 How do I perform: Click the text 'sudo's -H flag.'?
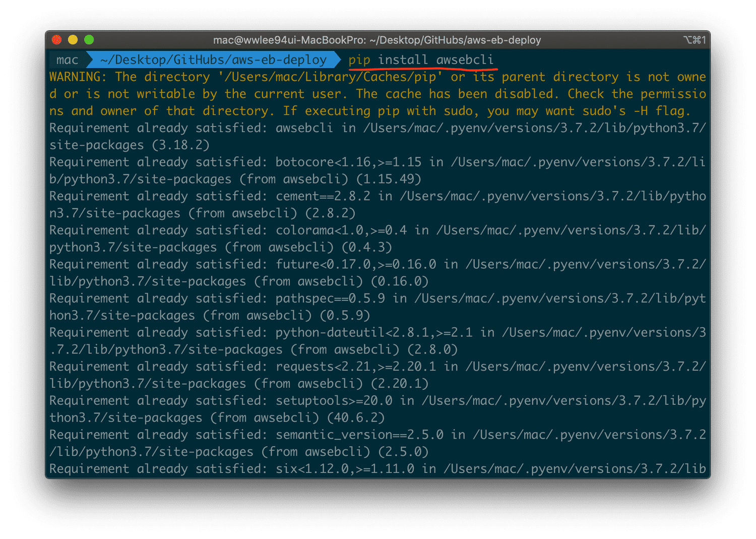(637, 111)
